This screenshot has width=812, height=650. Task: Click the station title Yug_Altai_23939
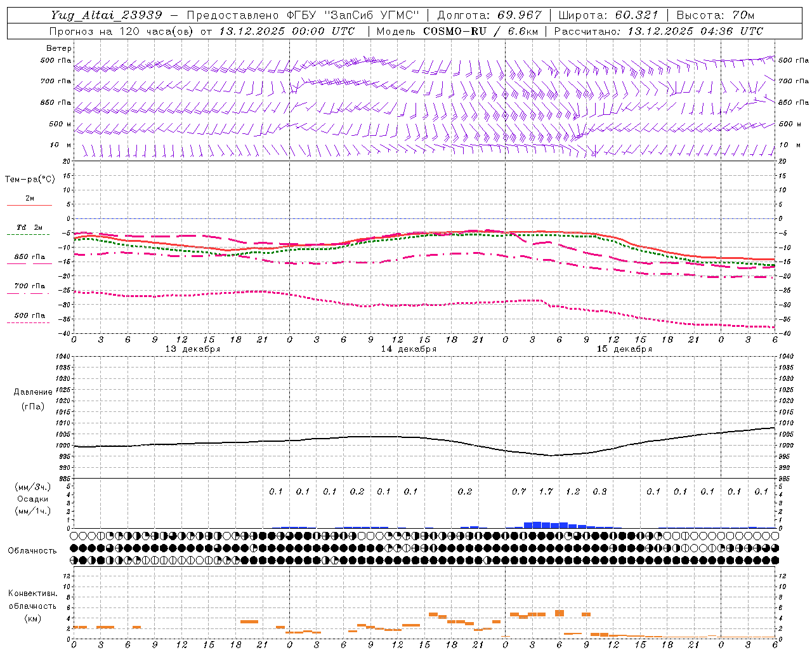pyautogui.click(x=107, y=15)
